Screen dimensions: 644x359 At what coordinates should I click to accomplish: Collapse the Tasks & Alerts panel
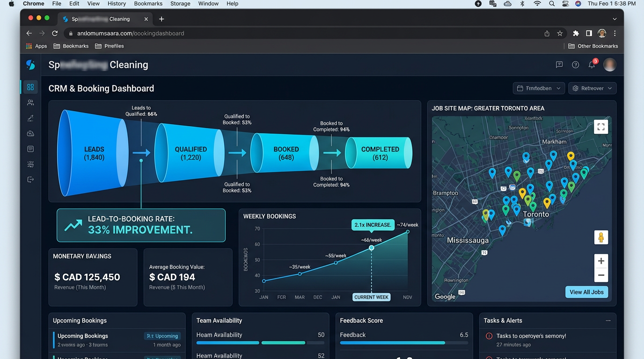tap(608, 321)
